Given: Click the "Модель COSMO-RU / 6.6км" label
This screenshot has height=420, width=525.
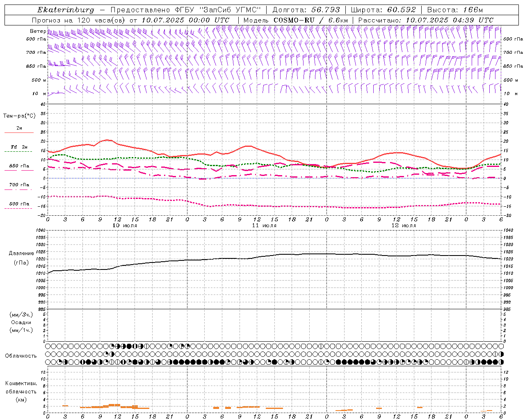Looking at the screenshot, I should coord(296,20).
